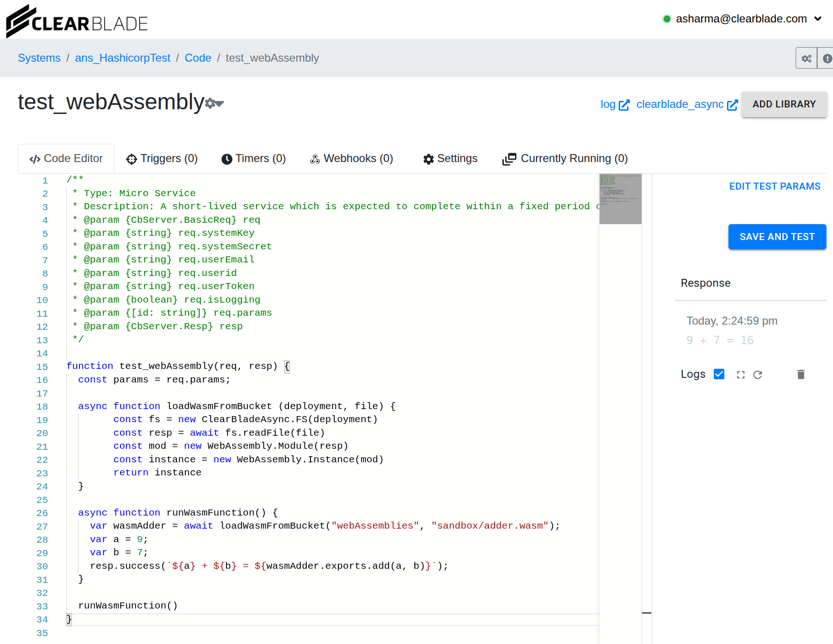This screenshot has height=644, width=833.
Task: Click the green online status dot
Action: point(667,19)
